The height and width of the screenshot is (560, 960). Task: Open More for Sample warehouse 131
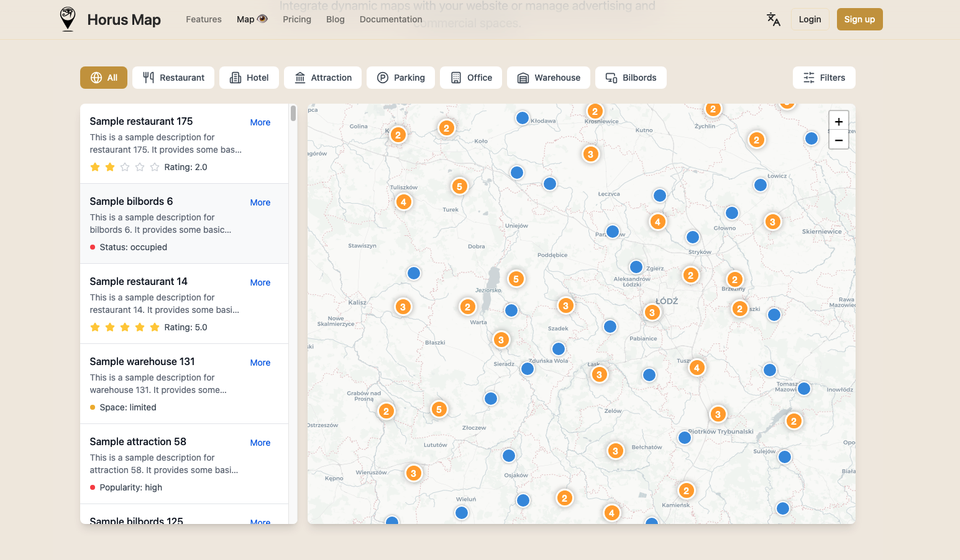coord(260,363)
